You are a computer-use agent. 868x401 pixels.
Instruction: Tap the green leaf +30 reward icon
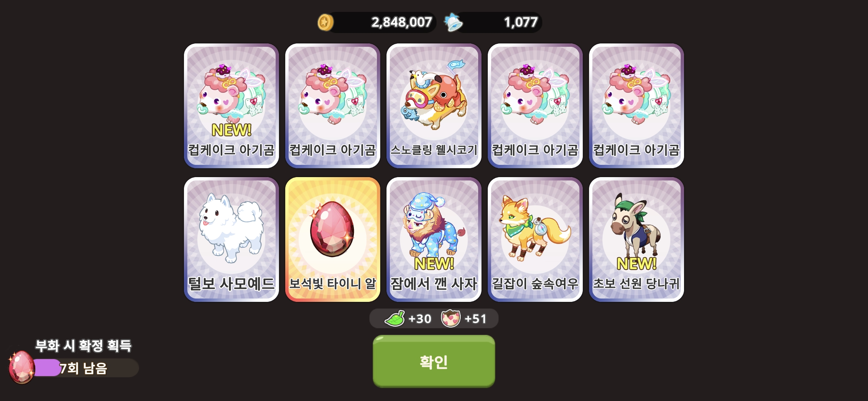click(395, 319)
